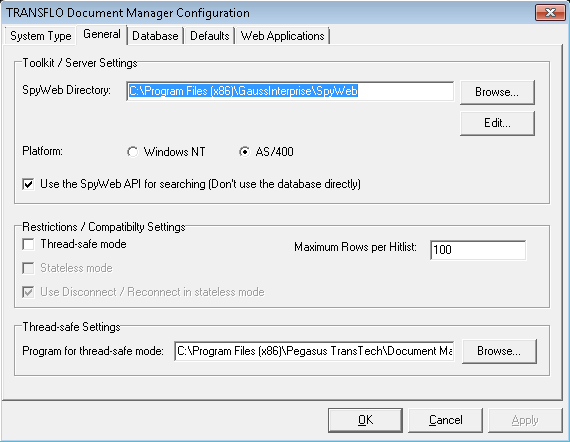Click the Cancel button

pyautogui.click(x=445, y=420)
